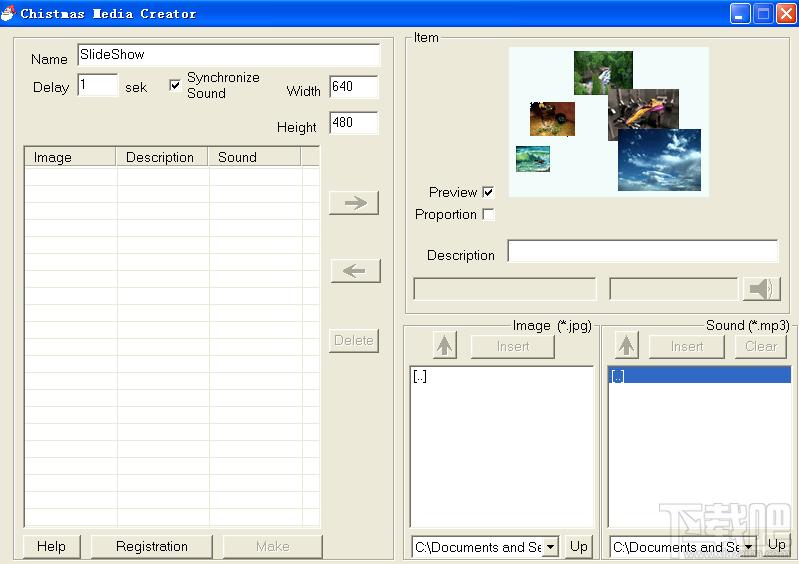
Task: Click the Santa app icon in title bar
Action: click(x=8, y=13)
